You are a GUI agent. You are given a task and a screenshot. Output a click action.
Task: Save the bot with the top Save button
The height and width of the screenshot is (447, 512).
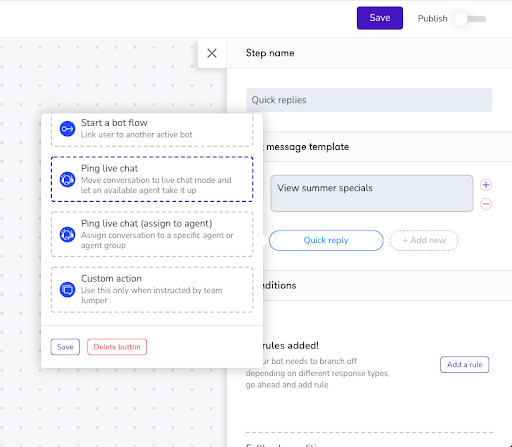click(380, 18)
